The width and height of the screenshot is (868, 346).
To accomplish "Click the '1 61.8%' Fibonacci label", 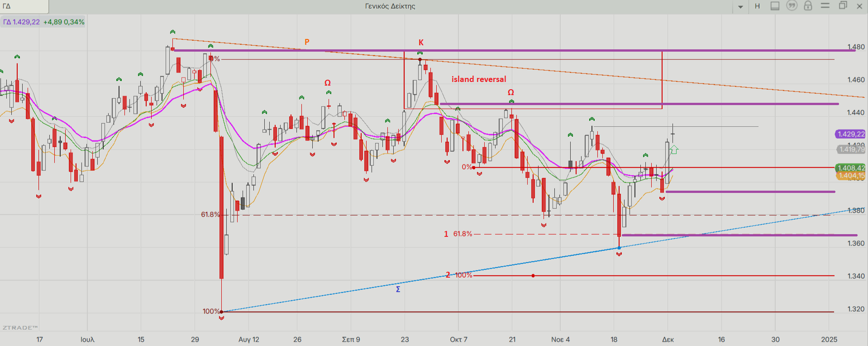I will tap(458, 234).
